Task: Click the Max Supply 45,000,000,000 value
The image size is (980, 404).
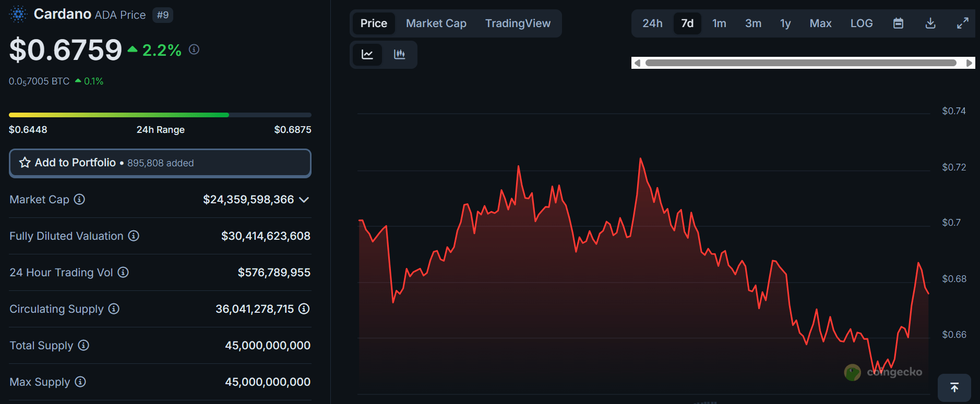Action: (268, 382)
